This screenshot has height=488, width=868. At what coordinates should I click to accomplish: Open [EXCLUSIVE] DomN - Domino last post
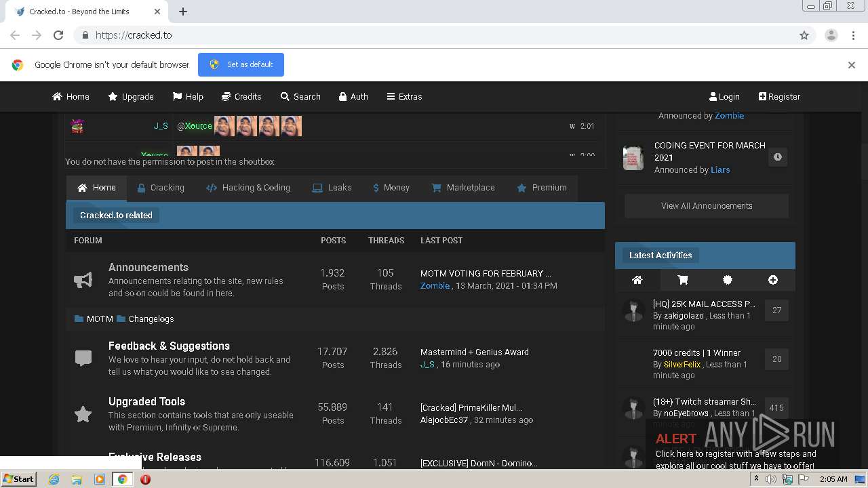coord(479,463)
